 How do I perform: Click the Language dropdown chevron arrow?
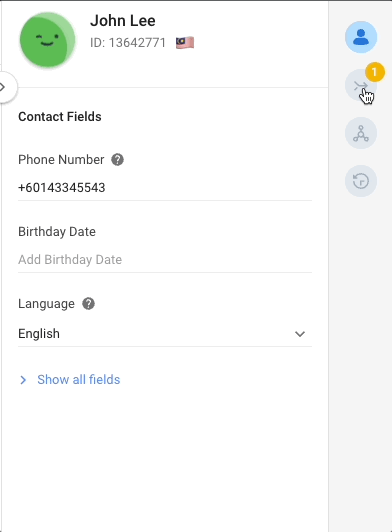pos(300,334)
